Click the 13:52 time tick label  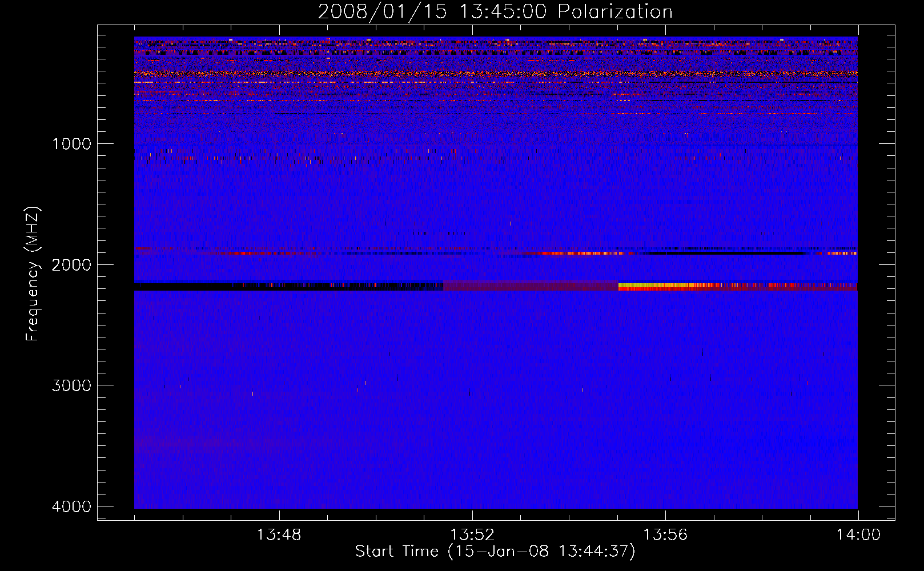coord(472,535)
